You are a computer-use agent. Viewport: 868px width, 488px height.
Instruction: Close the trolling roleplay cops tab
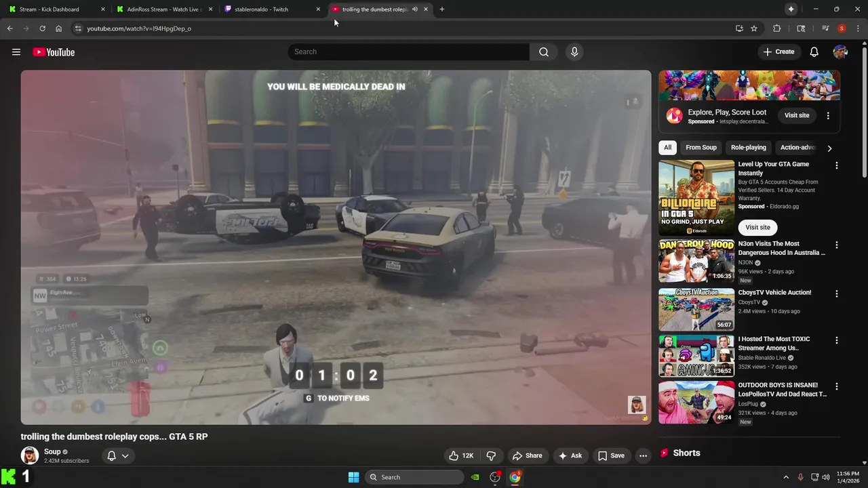426,9
